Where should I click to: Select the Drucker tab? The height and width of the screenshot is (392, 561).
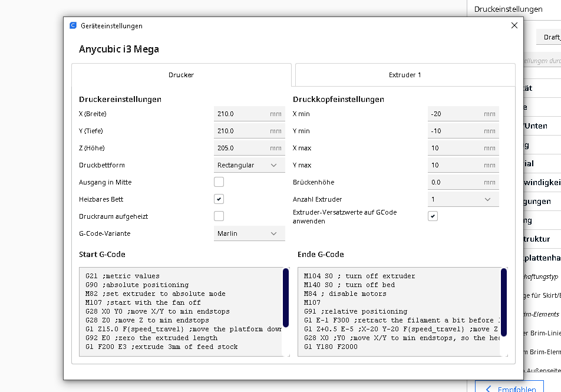(x=181, y=75)
